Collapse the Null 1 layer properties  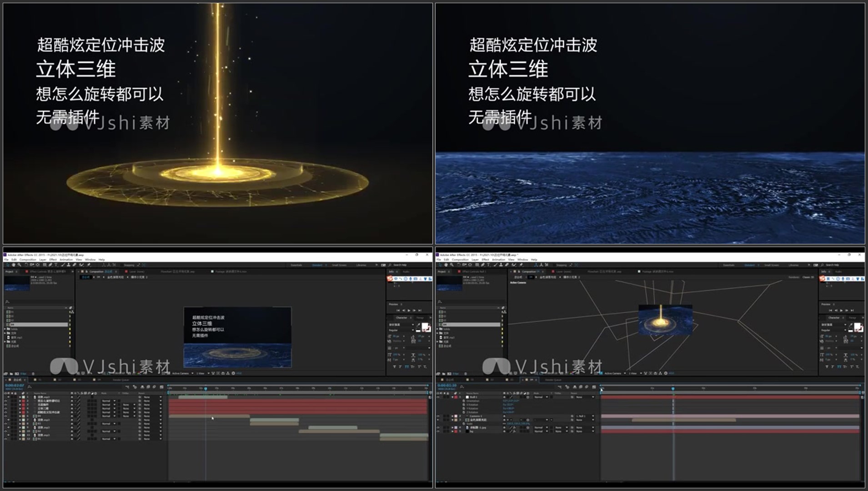tap(453, 397)
